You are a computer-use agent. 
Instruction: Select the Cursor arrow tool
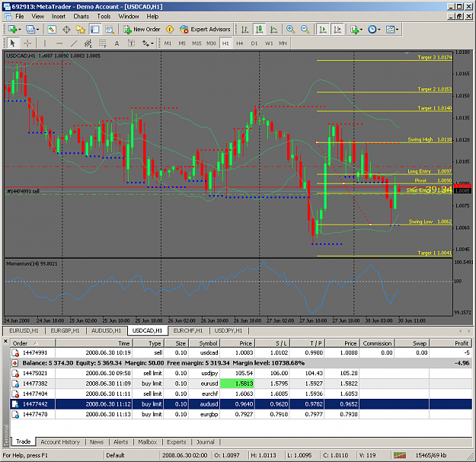(x=13, y=43)
